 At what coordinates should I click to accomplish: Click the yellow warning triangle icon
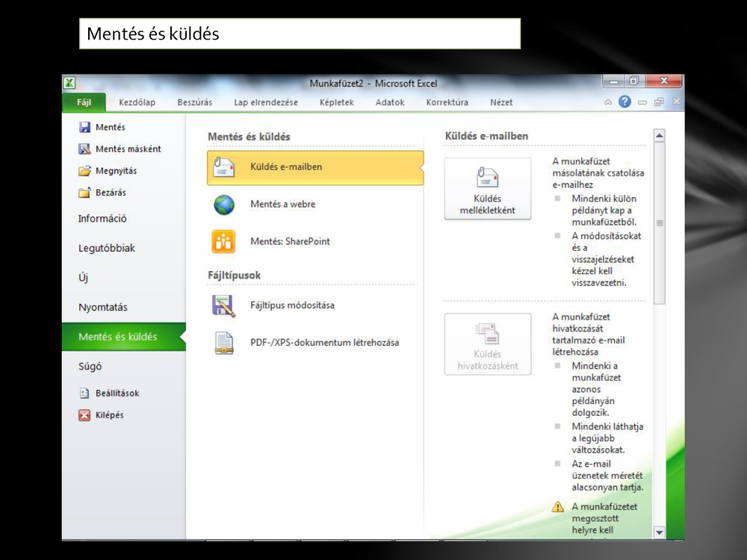[558, 507]
